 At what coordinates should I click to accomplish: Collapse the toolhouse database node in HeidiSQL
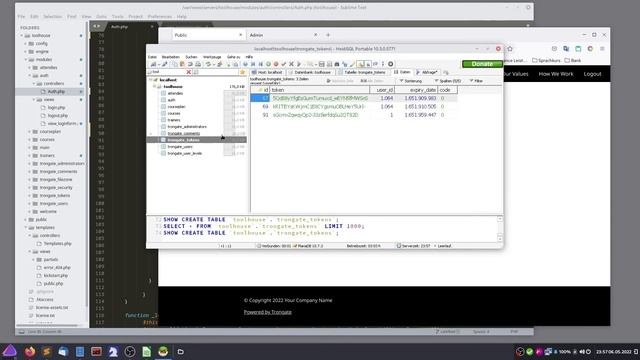coord(155,87)
